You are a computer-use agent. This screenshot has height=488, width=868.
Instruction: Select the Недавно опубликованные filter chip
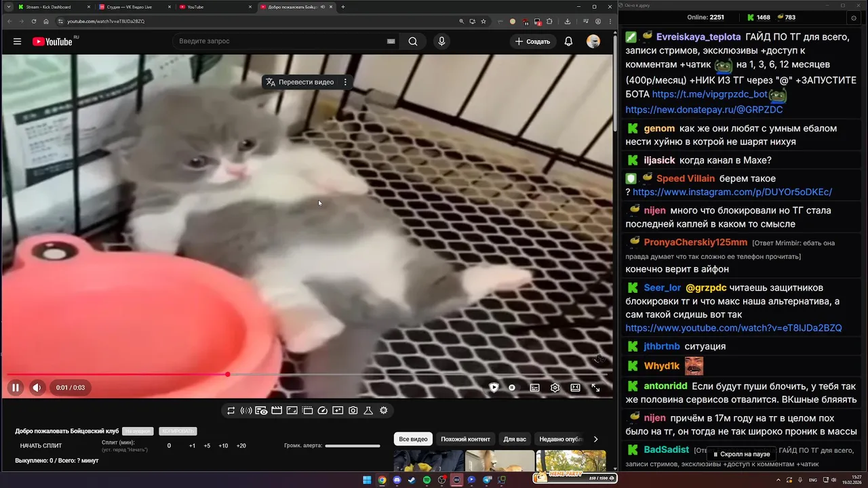560,439
